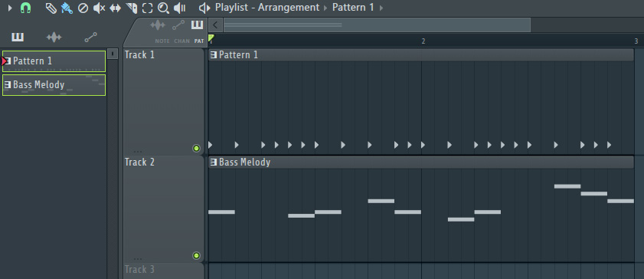This screenshot has width=644, height=279.
Task: Click bar 3 on the timeline ruler
Action: click(636, 41)
